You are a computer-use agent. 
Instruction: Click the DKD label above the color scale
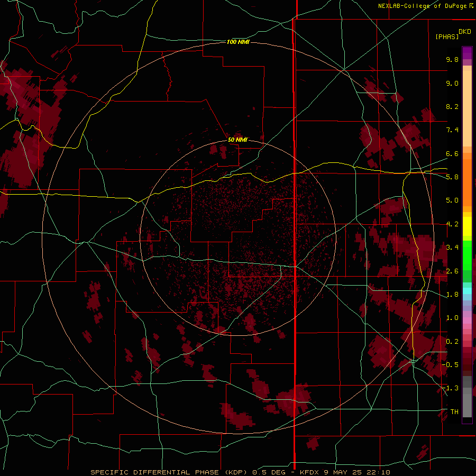(465, 32)
